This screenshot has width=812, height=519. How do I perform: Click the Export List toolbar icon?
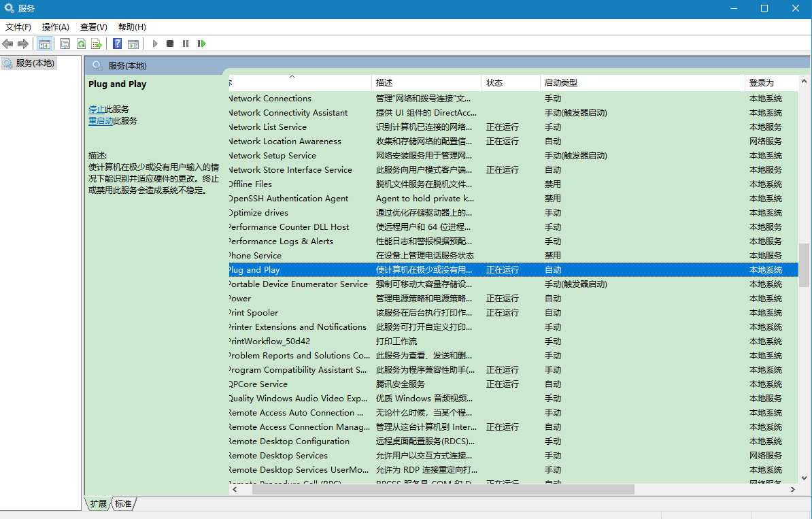pos(97,44)
